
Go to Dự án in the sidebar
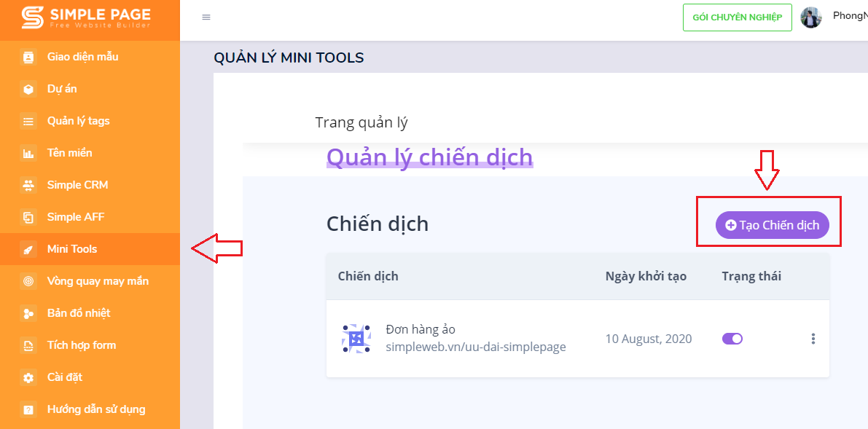click(x=90, y=89)
